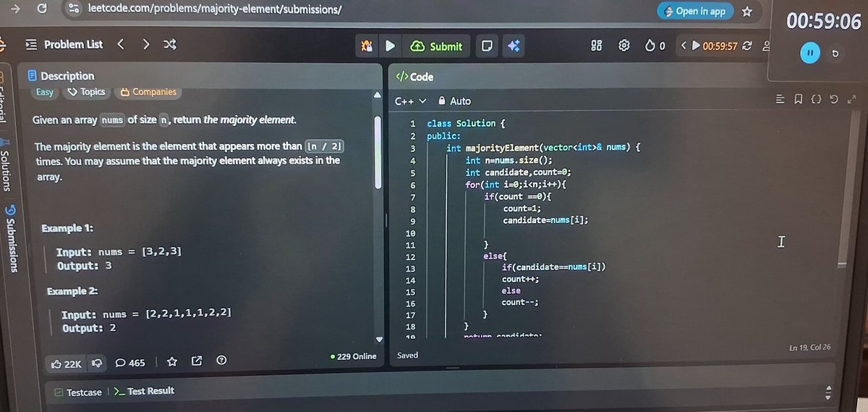Click Example 2 Output: 2 text
Screen dimensions: 868x412
(x=89, y=328)
